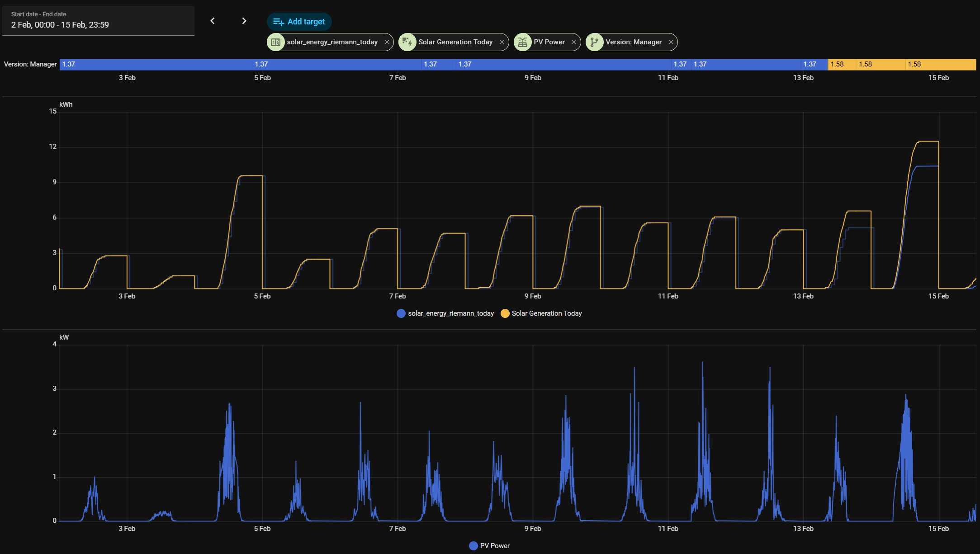
Task: Click the blue solar_energy_riemann_today legend dot
Action: click(401, 313)
